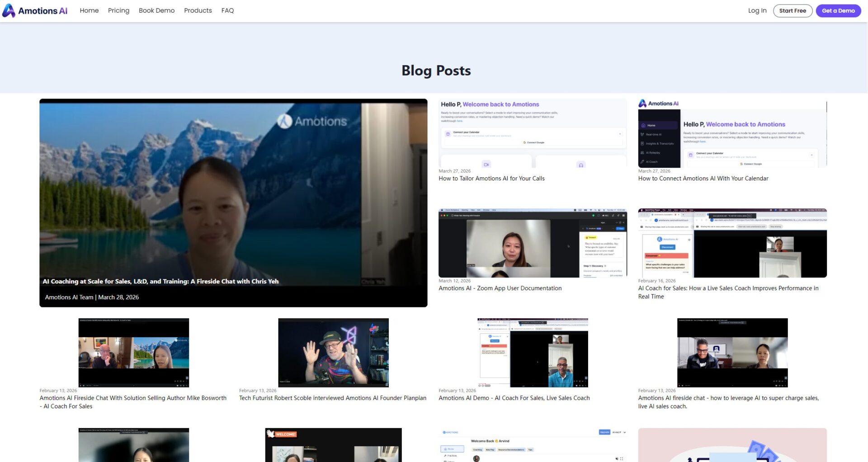Click the February 16, 2026 date label

click(657, 281)
